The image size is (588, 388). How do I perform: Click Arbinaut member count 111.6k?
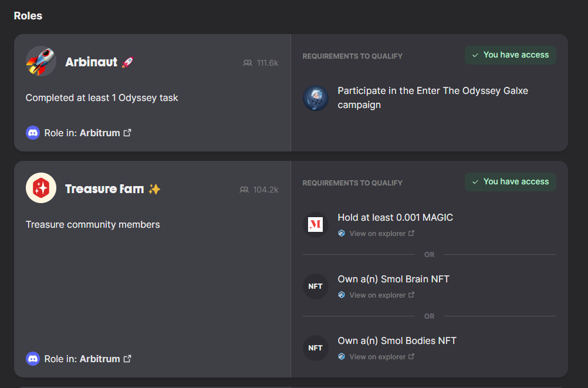click(261, 63)
